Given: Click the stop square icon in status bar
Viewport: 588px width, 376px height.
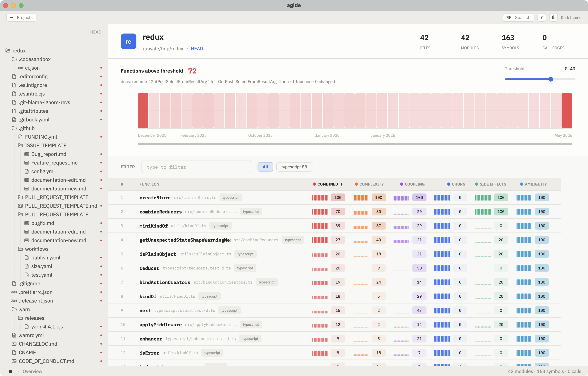Looking at the screenshot, I should (x=11, y=371).
